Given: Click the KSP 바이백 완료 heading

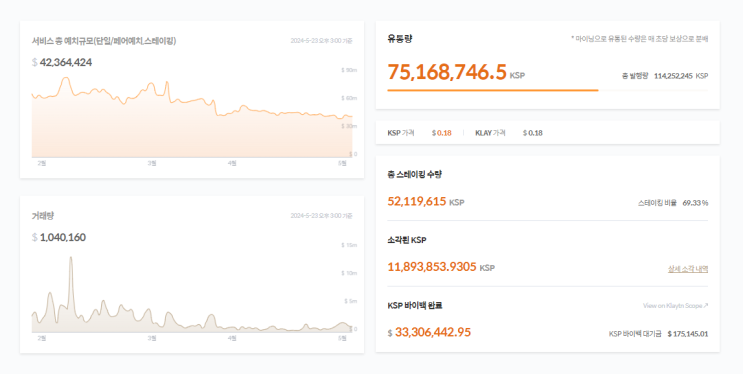Looking at the screenshot, I should coord(415,305).
